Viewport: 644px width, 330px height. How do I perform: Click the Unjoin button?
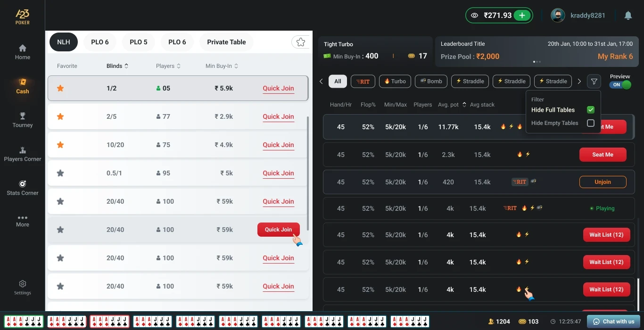(x=603, y=182)
